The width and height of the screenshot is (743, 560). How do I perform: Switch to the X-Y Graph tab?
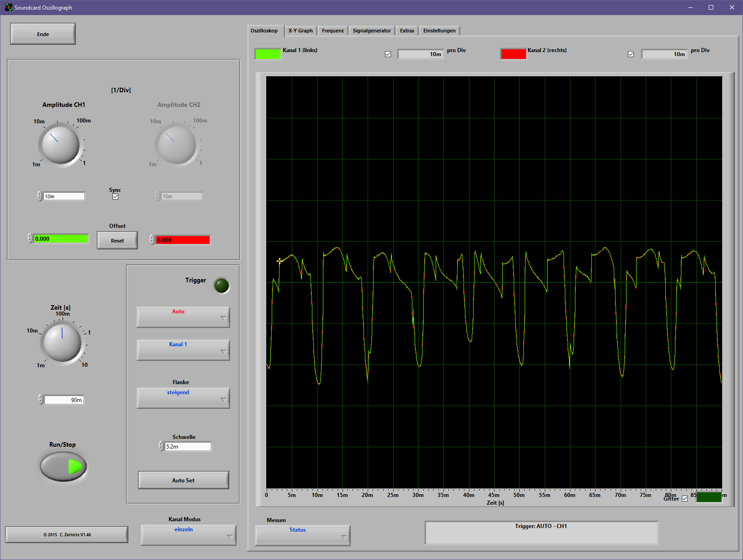(300, 31)
